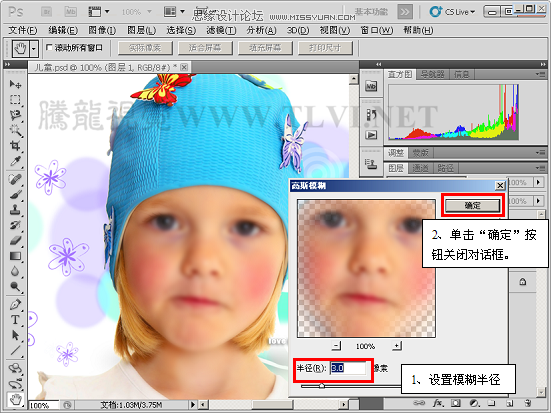551x413 pixels.
Task: Create a new adjustment layer icon
Action: [474, 403]
